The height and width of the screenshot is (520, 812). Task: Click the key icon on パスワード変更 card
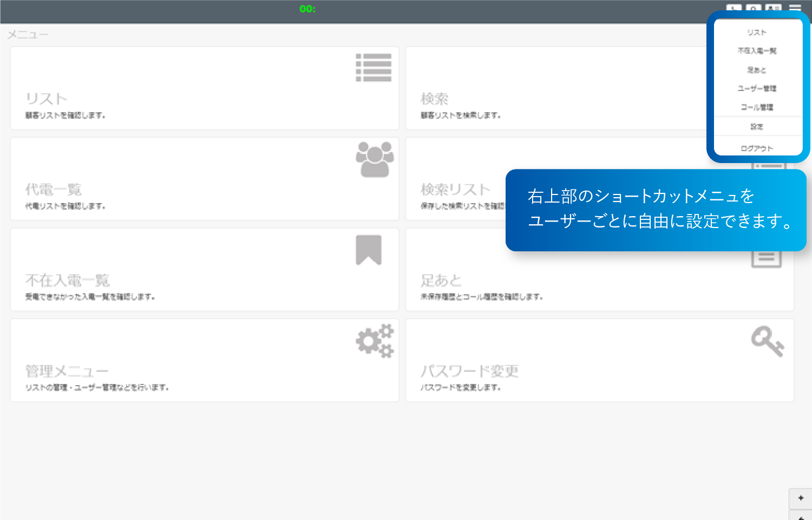[x=768, y=341]
